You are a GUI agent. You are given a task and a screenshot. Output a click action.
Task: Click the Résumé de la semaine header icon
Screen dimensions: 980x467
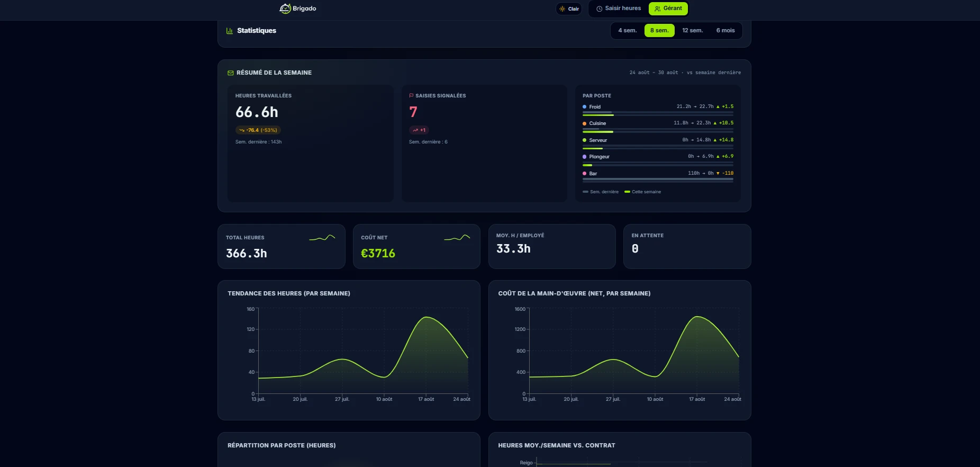230,73
